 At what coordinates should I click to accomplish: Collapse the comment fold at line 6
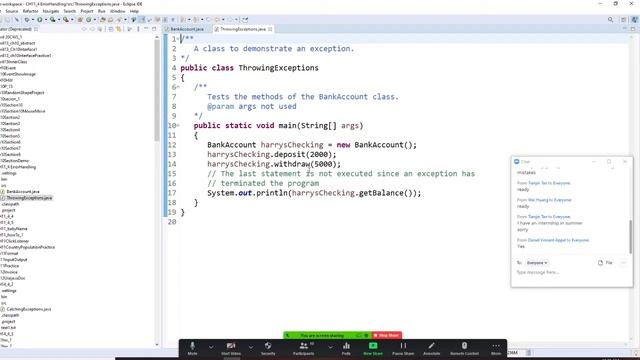pos(178,87)
